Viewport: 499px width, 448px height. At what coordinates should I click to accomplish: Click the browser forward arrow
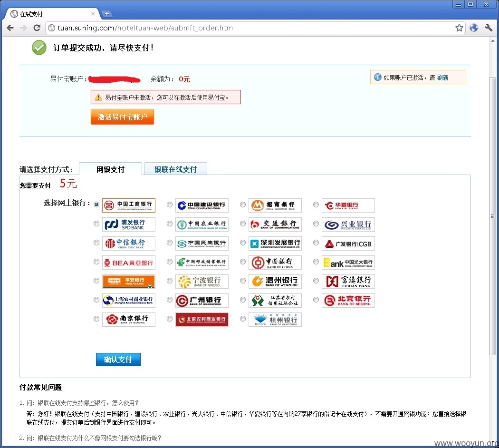[x=24, y=28]
